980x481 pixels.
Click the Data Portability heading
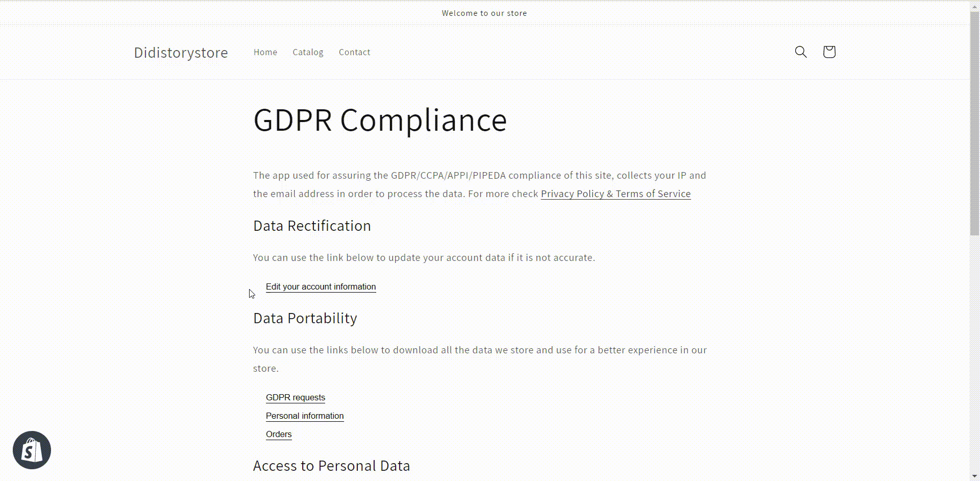(305, 318)
